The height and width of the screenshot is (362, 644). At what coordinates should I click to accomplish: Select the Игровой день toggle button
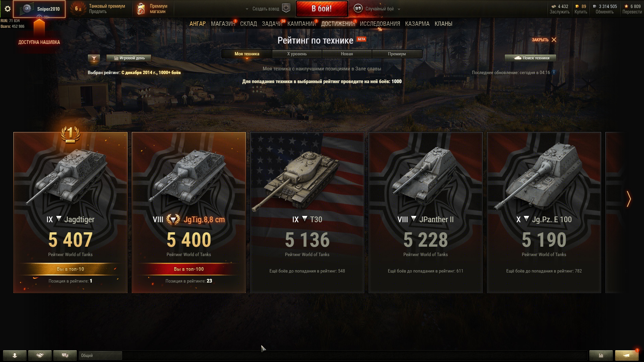tap(129, 58)
